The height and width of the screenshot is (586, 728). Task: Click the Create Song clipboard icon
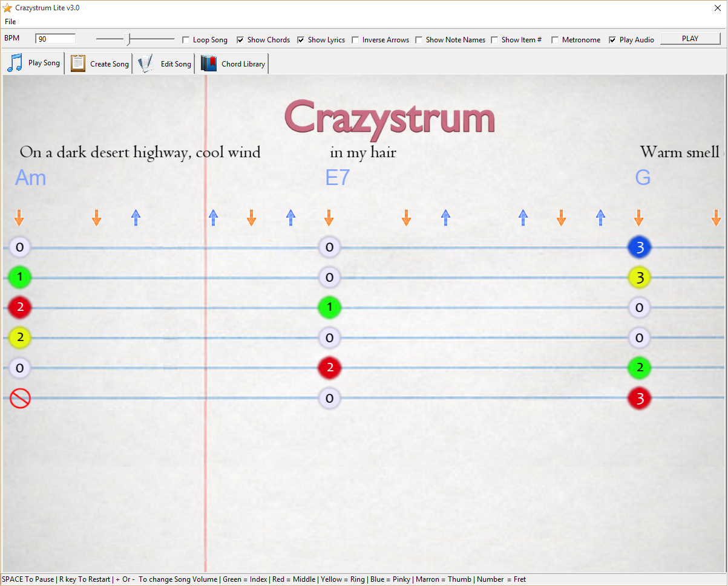[x=78, y=63]
